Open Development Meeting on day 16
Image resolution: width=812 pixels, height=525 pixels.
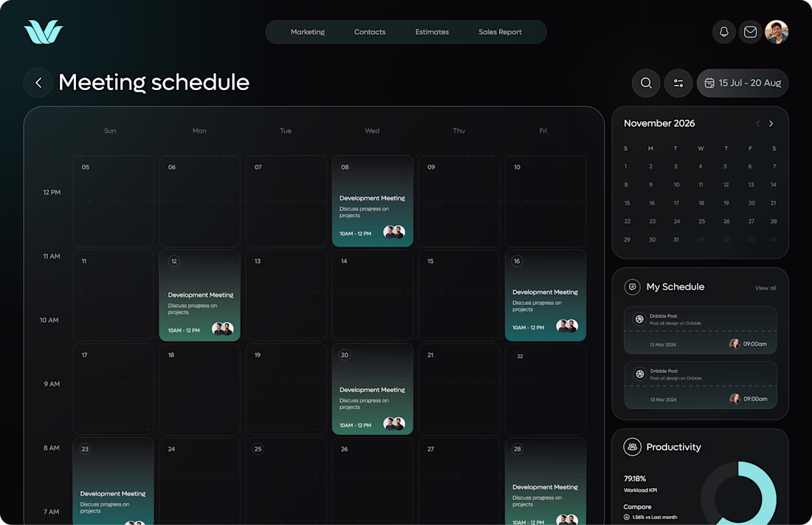[546, 295]
